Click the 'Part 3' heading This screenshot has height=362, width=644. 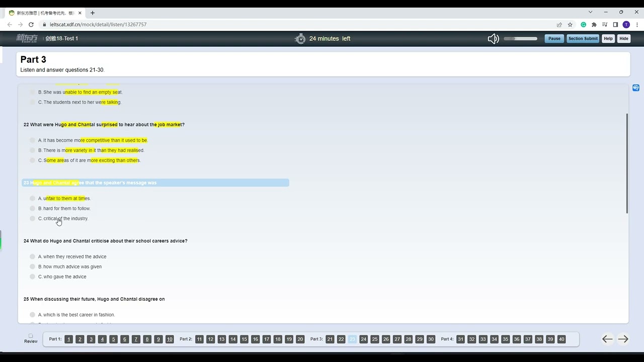tap(33, 59)
